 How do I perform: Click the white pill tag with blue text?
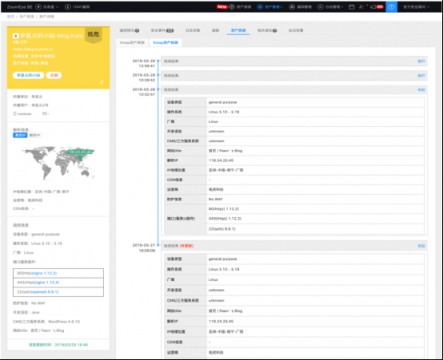28,75
